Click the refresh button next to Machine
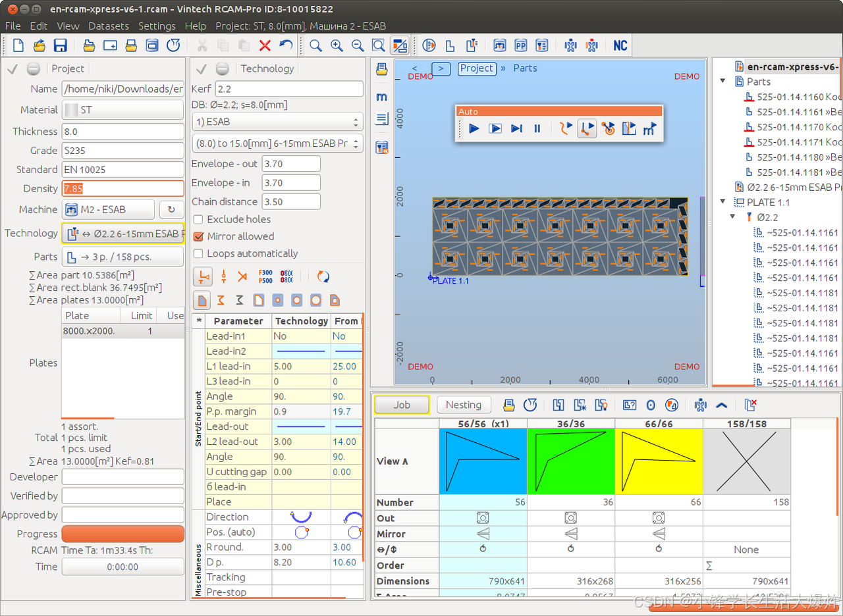The height and width of the screenshot is (616, 843). pos(171,209)
